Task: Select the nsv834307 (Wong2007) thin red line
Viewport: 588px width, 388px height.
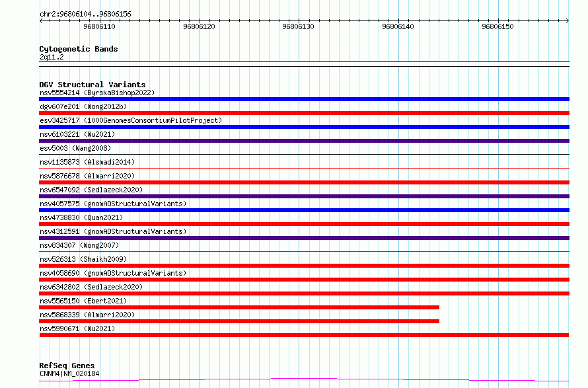Action: [x=304, y=251]
